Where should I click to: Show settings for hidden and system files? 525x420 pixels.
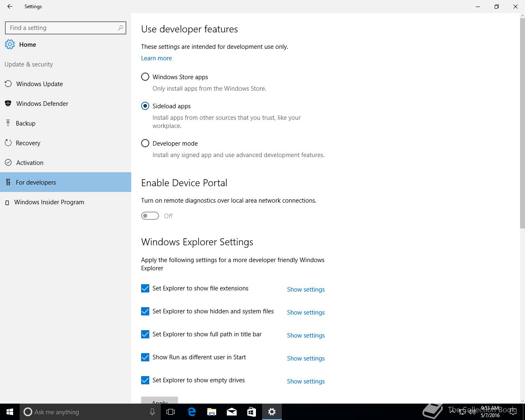[x=306, y=313]
